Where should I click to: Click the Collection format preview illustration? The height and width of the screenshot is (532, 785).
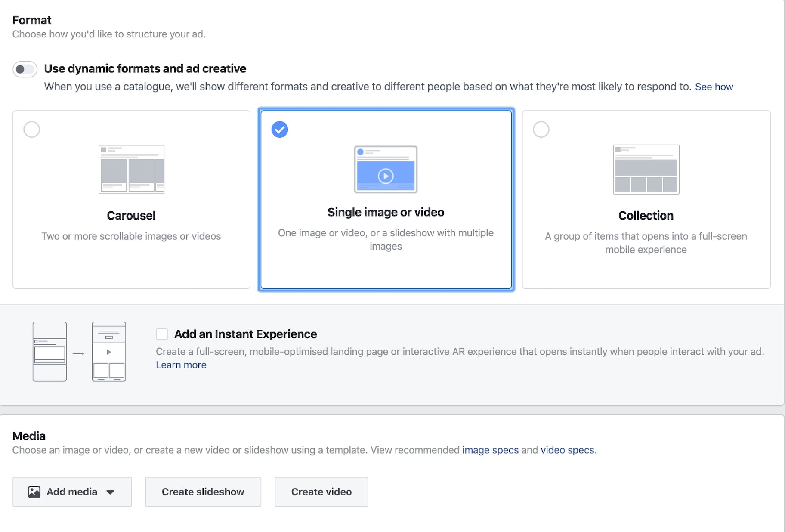[x=646, y=170]
